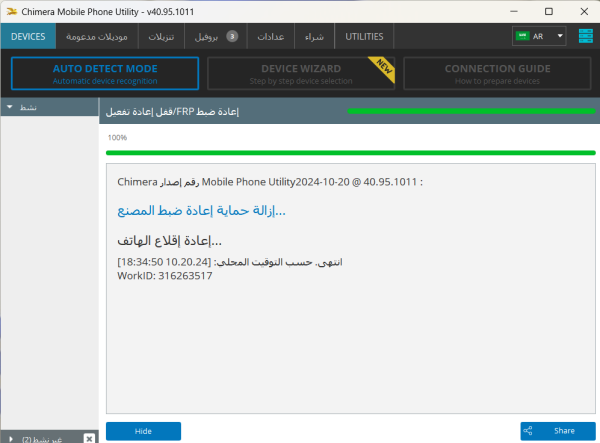Click the Share button

coord(558,431)
